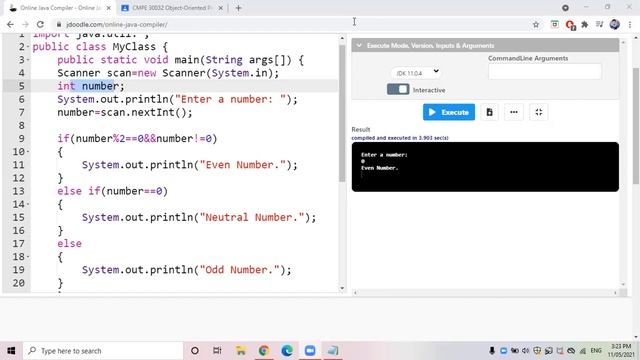Open the Chrome profile avatar
This screenshot has width=640, height=360.
point(615,24)
